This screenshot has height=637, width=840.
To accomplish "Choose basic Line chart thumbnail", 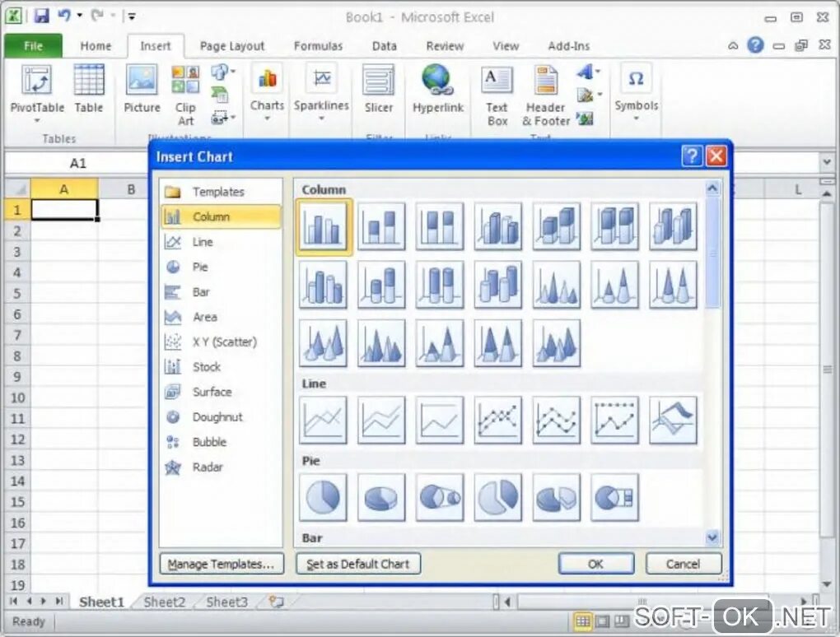I will [323, 421].
